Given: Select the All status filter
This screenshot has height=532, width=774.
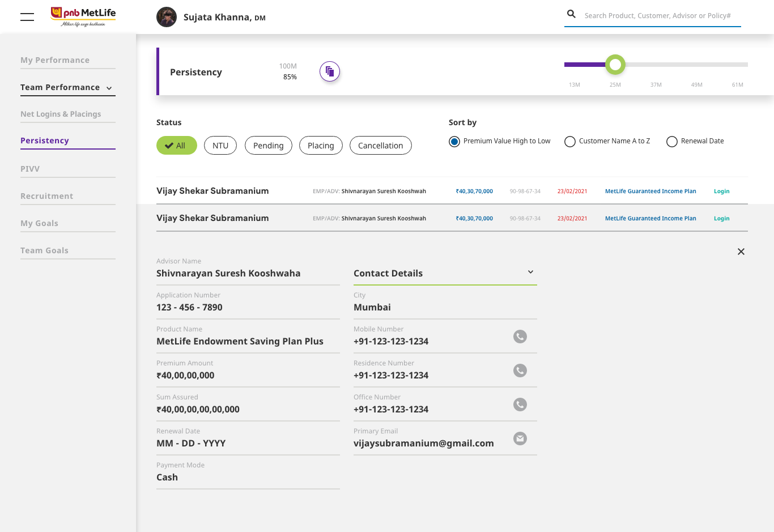Looking at the screenshot, I should pos(177,145).
